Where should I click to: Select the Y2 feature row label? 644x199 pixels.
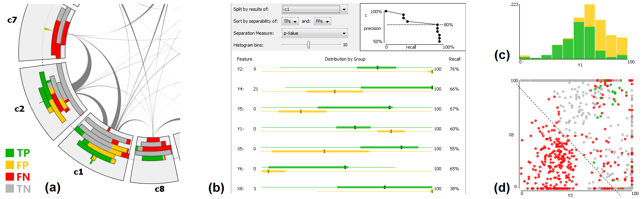pos(241,69)
